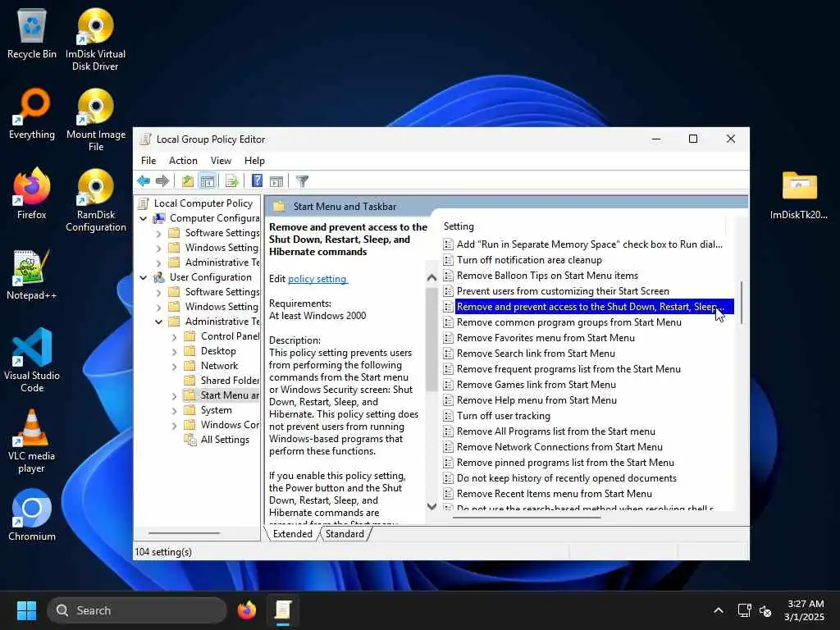Select Shared Folders tree item
Screen dimensions: 840x630
(221, 381)
